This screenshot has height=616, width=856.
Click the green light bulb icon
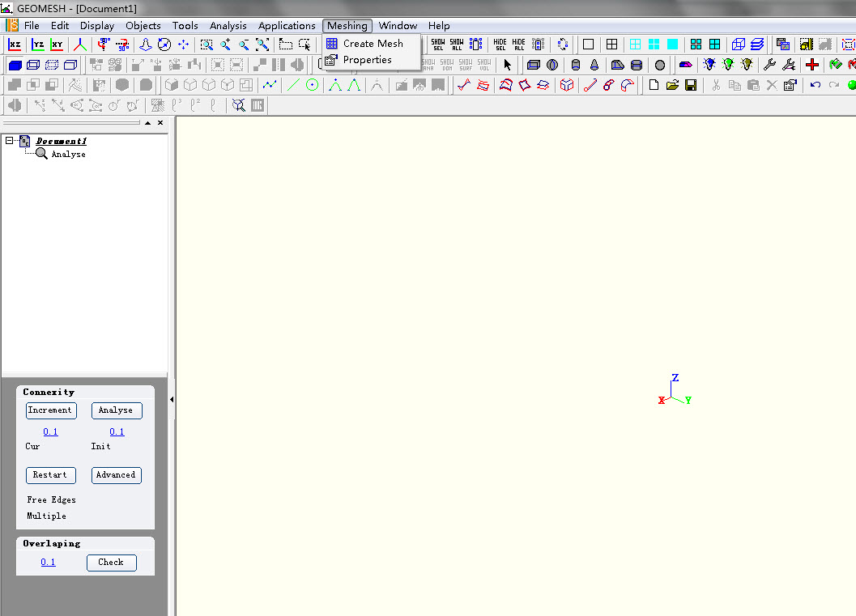point(728,65)
